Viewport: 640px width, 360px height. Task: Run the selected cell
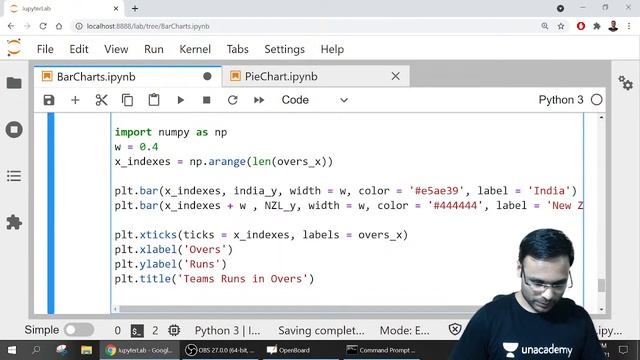[x=180, y=100]
